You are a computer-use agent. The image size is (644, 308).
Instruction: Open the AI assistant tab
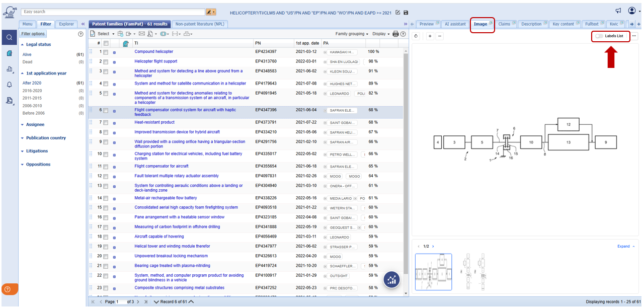pos(455,24)
